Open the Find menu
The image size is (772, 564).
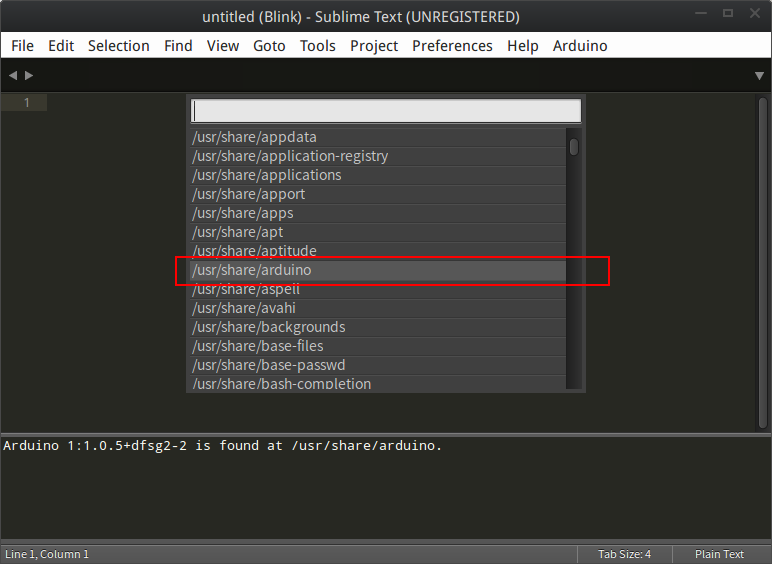click(178, 46)
